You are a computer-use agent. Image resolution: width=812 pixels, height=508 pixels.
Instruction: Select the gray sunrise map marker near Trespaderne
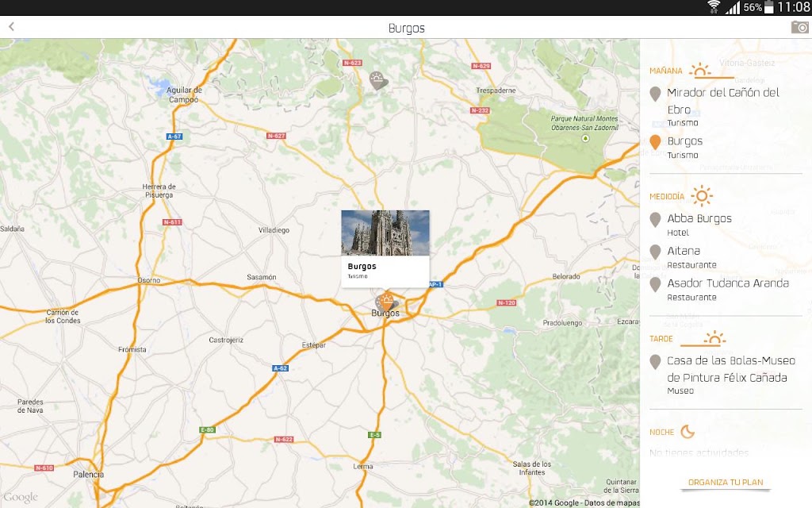(378, 80)
